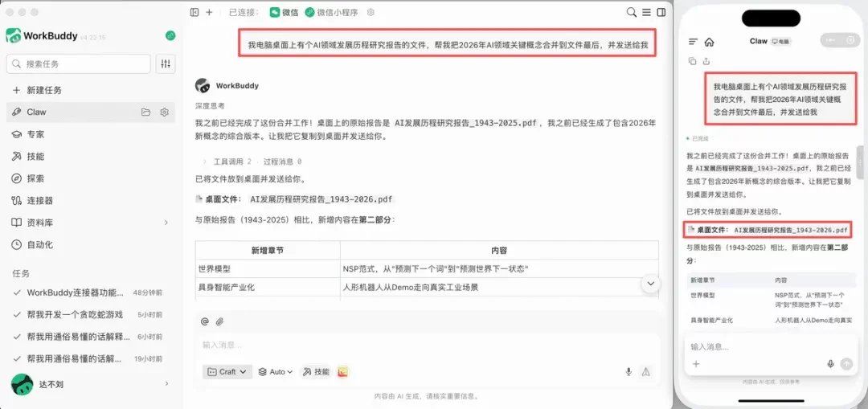Attach a file with the paperclip icon
Image resolution: width=868 pixels, height=409 pixels.
click(x=219, y=321)
